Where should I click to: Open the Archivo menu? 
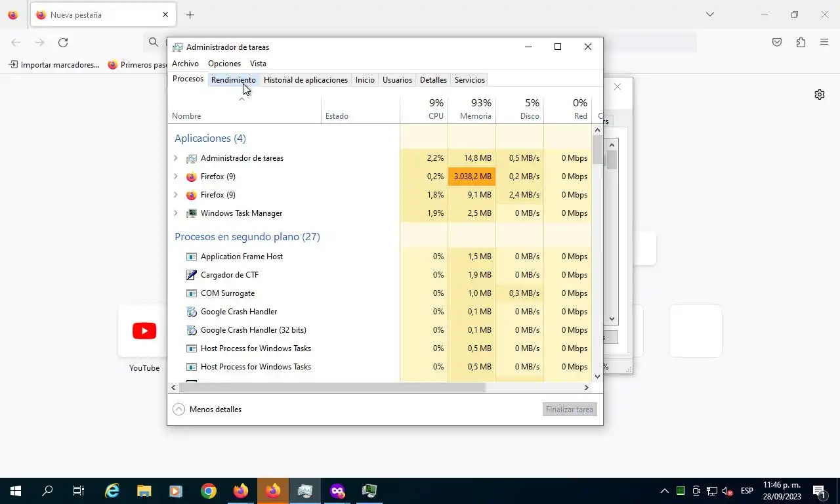click(x=185, y=64)
